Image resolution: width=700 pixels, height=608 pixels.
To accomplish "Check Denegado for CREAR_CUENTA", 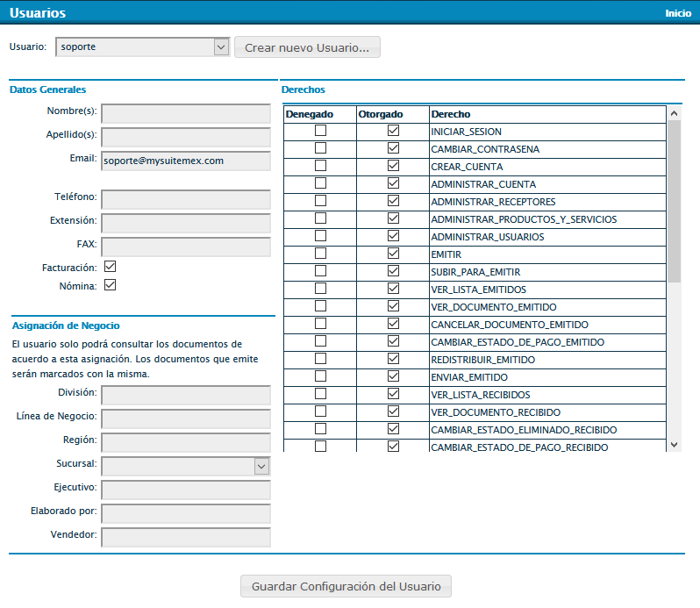I will (x=320, y=166).
